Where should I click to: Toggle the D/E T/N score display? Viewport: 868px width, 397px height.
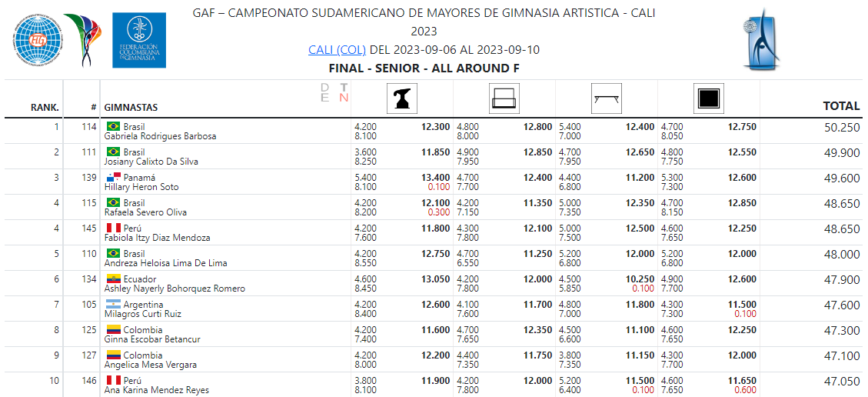334,92
